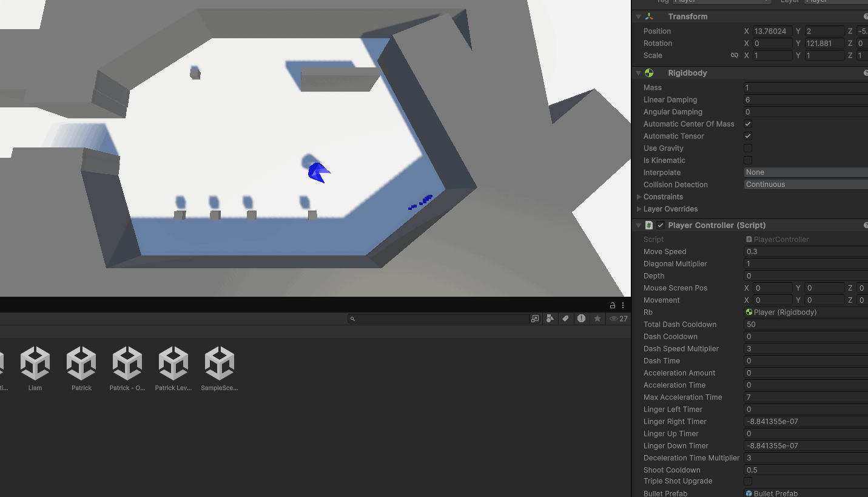
Task: Select the Patrick scene asset
Action: coord(81,368)
